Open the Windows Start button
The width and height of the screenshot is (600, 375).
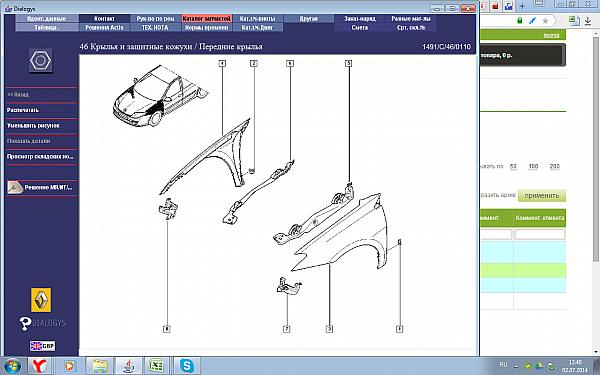point(12,365)
